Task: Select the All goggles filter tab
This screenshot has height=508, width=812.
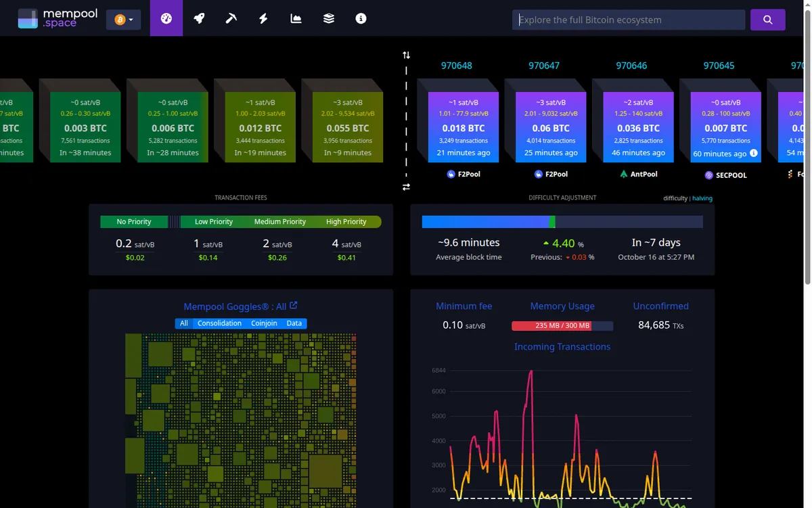Action: pyautogui.click(x=184, y=323)
